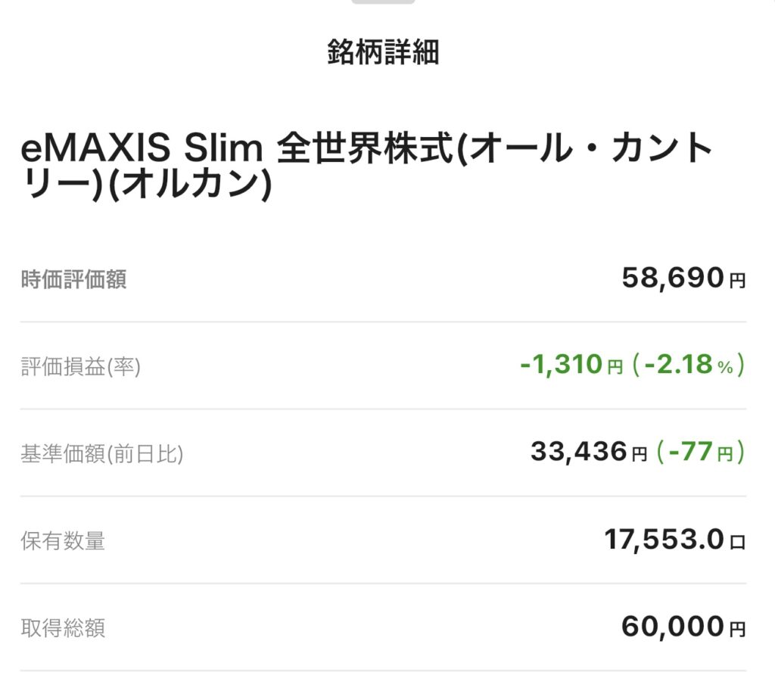Click the 取得総額 label
The height and width of the screenshot is (700, 775).
63,628
